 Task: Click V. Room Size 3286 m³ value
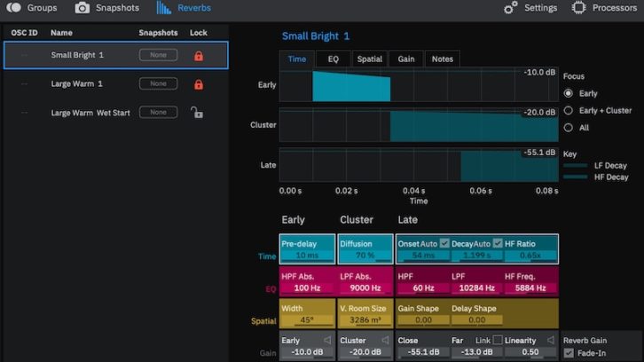365,320
